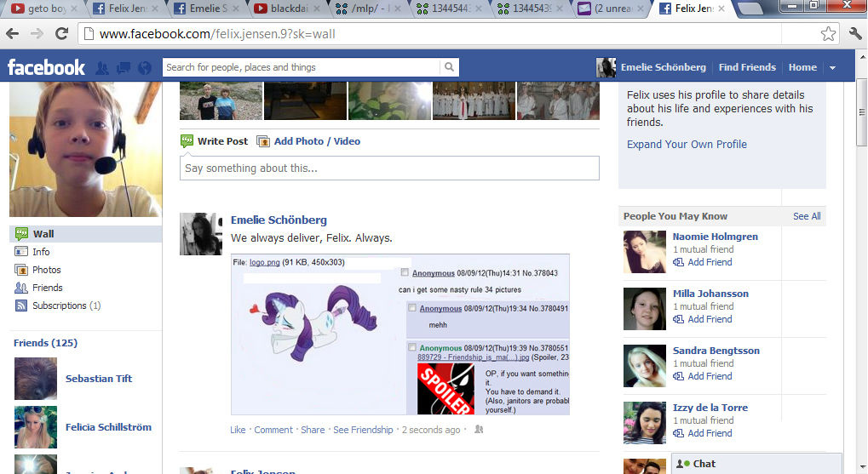Open the Chat bar
The image size is (868, 474).
click(x=756, y=464)
